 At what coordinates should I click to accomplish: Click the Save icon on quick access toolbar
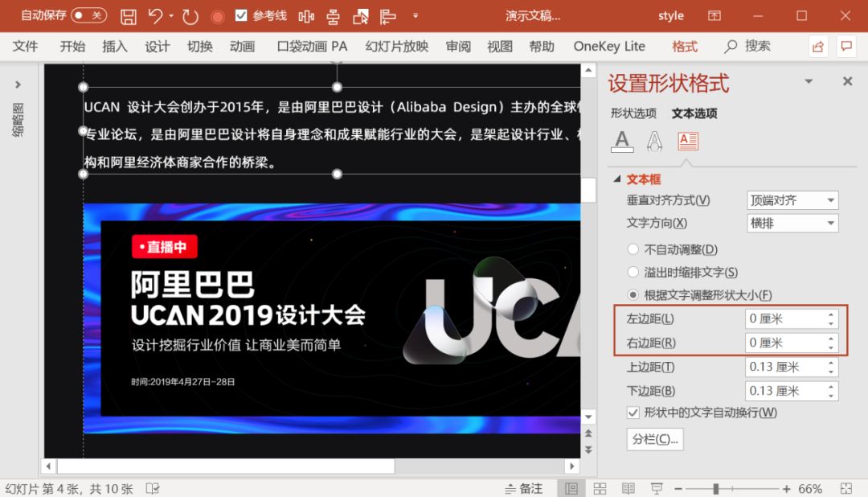point(129,15)
